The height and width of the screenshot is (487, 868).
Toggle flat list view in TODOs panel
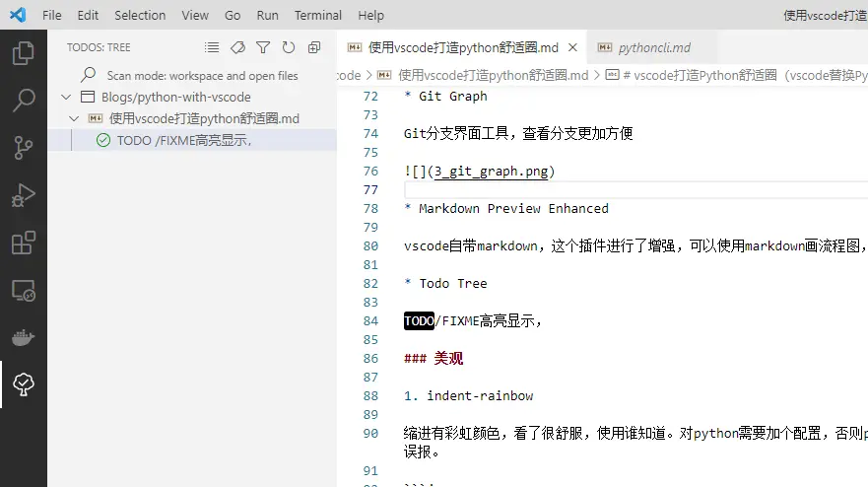click(x=212, y=47)
